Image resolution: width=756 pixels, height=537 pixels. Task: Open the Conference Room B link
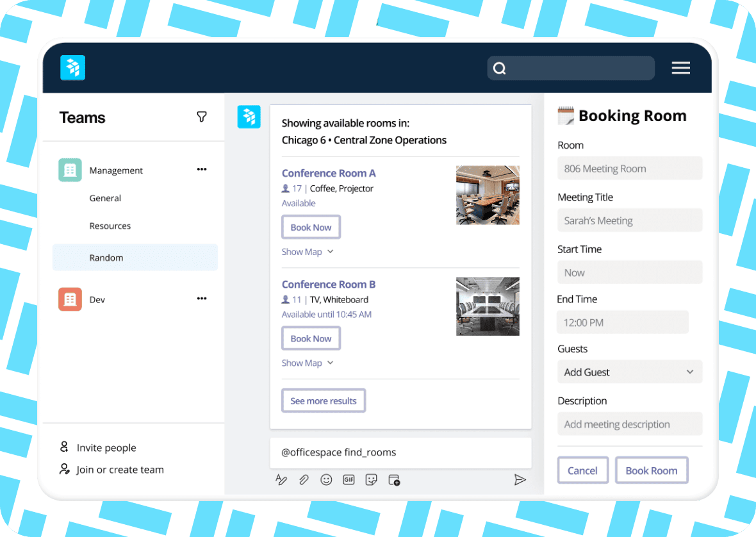[x=329, y=284]
